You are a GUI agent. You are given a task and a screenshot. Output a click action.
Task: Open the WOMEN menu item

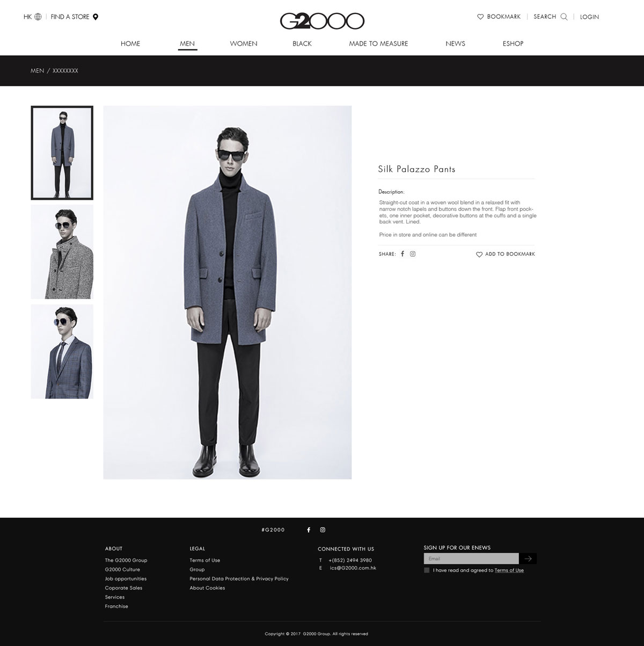[244, 43]
